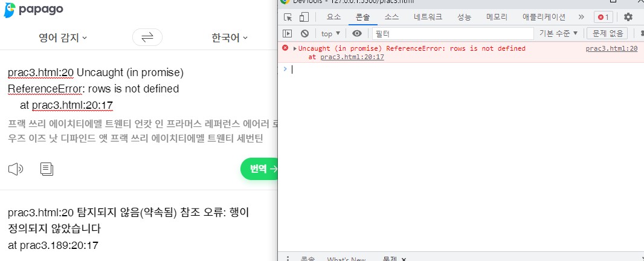
Task: Open the 문제 tab in the drawer
Action: (x=390, y=259)
